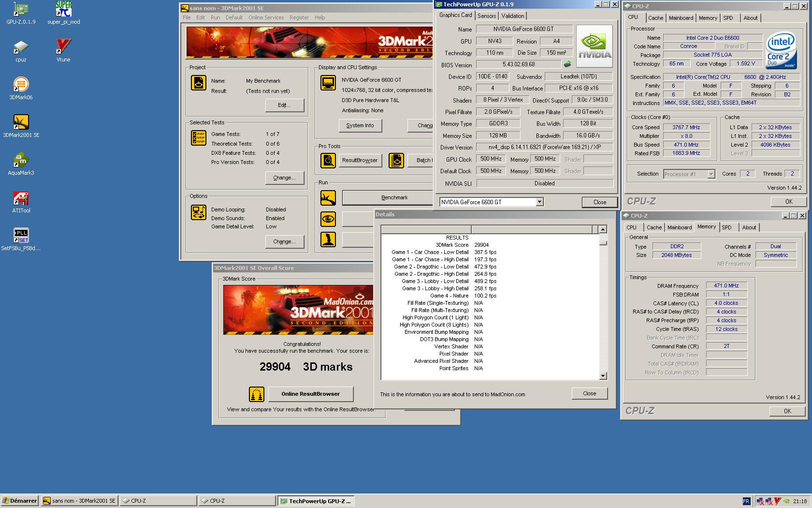Launch the ATITool desktop shortcut
This screenshot has height=508, width=812.
[21, 202]
